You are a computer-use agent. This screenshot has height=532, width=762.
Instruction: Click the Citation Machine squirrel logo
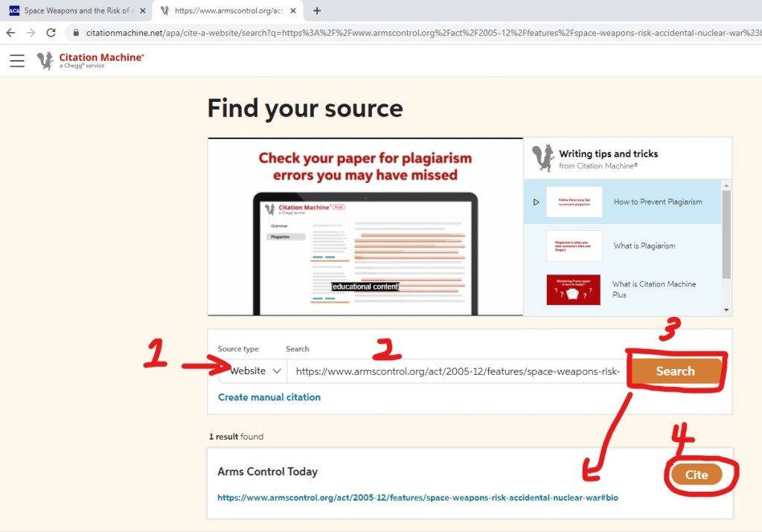[46, 61]
